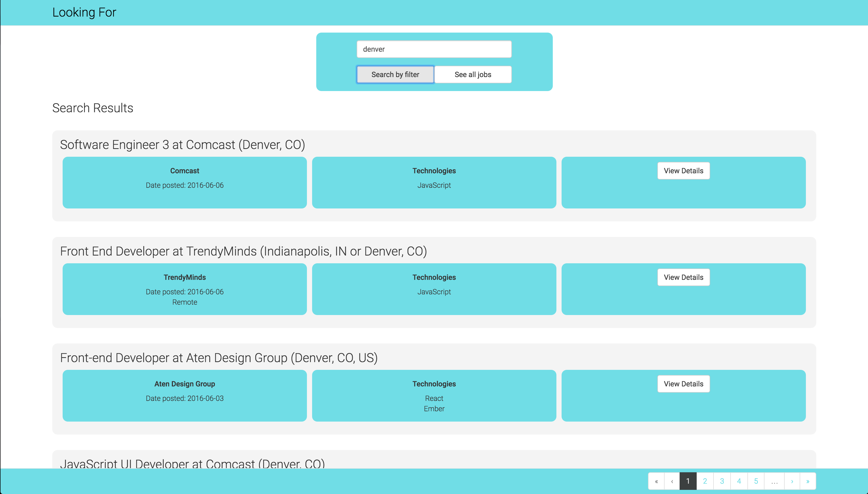Go to previous page with single-left arrow
868x494 pixels.
coord(672,481)
